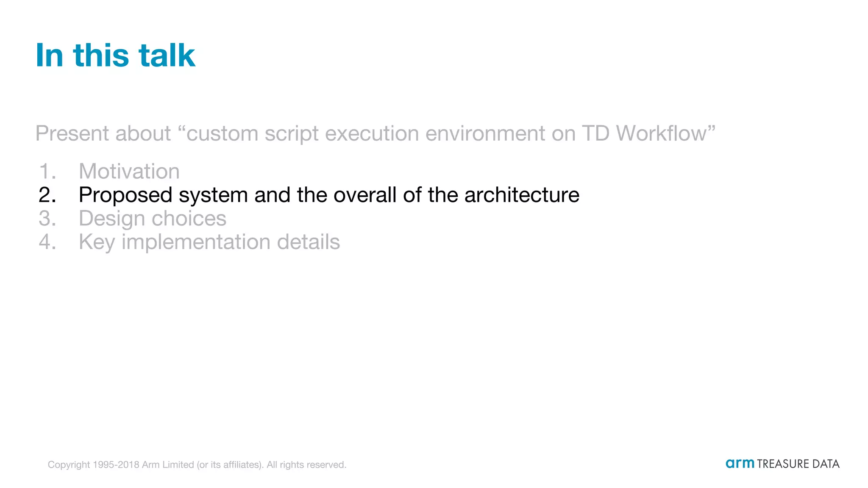Image resolution: width=868 pixels, height=488 pixels.
Task: Open 'Key implementation details' agenda item
Action: point(209,242)
